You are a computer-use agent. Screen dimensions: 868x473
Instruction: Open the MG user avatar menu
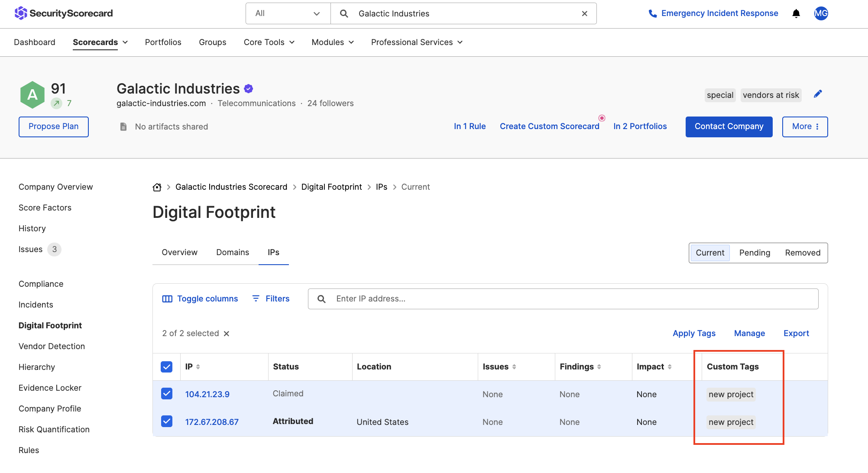[821, 13]
